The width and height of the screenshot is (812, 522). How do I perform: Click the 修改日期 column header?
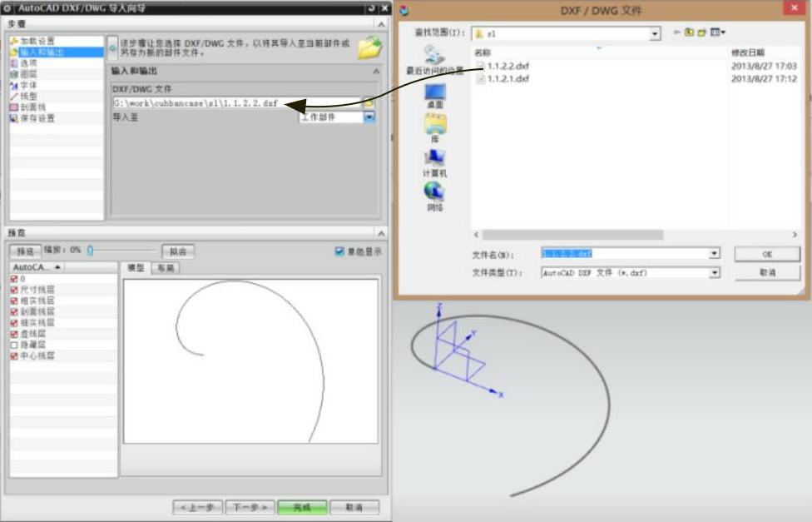tap(747, 52)
